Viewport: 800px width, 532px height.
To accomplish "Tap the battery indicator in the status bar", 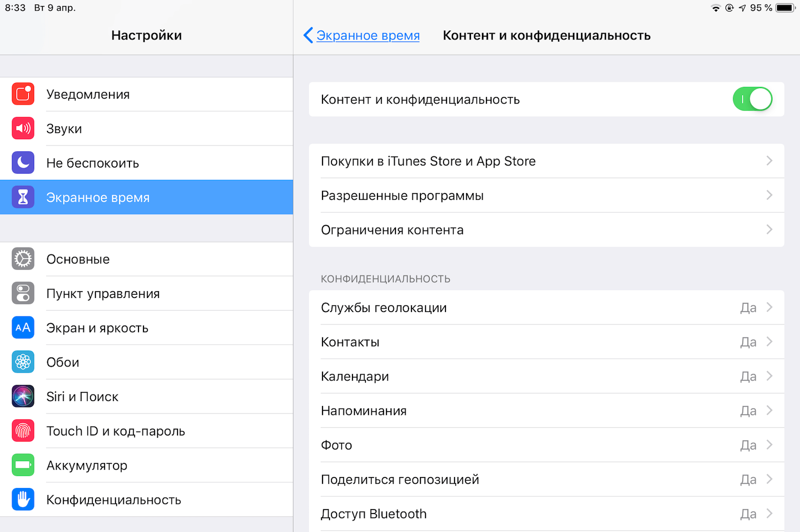I will tap(785, 8).
